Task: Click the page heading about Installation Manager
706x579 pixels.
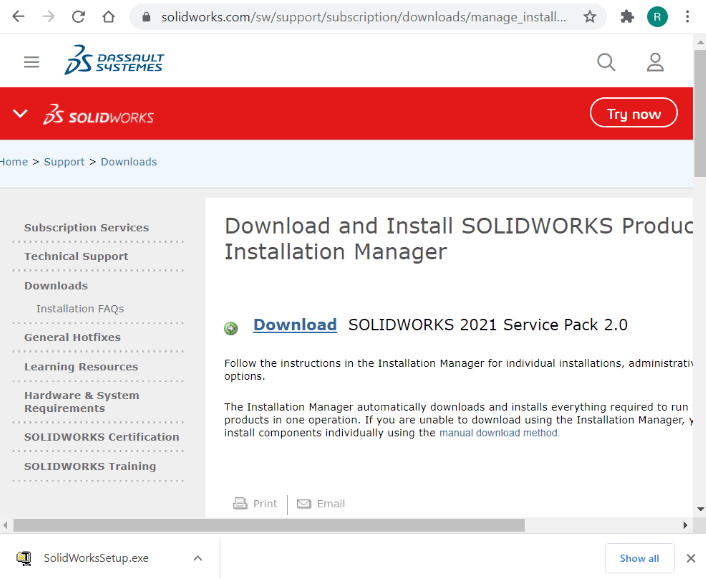Action: 459,239
